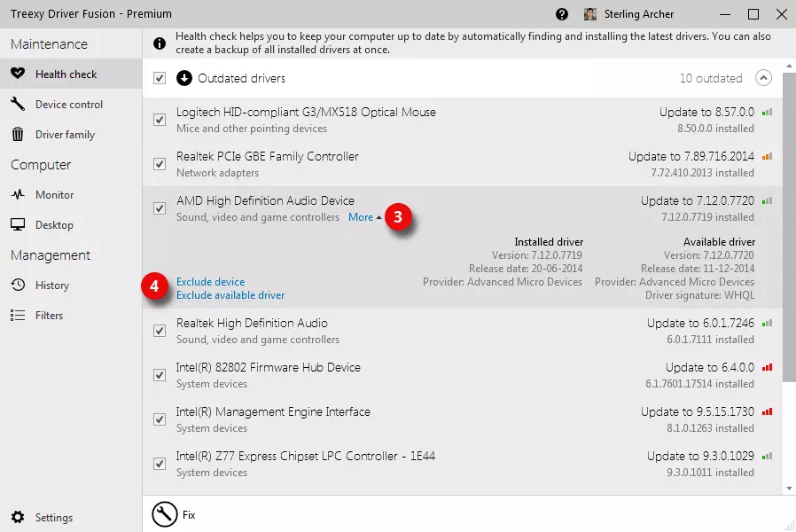Click the vertical scrollbar thumb
This screenshot has width=796, height=532.
(789, 227)
